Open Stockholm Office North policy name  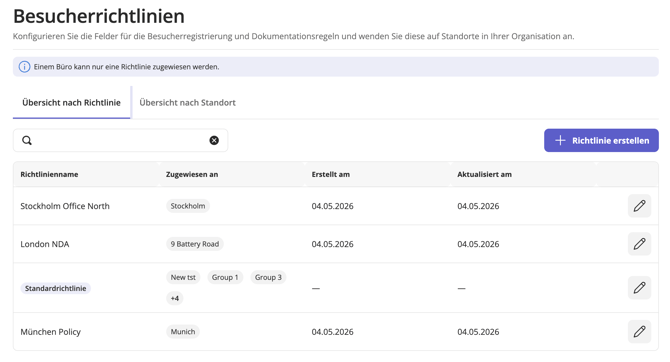(x=65, y=206)
